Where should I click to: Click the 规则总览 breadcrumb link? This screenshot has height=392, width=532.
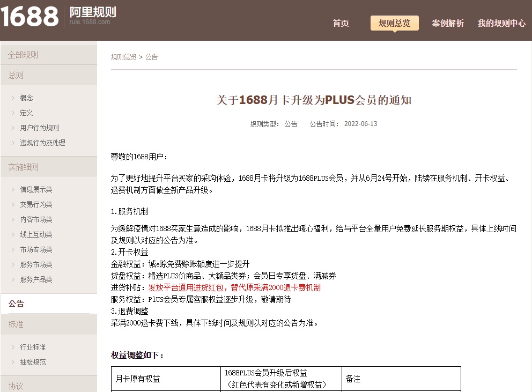[x=123, y=57]
